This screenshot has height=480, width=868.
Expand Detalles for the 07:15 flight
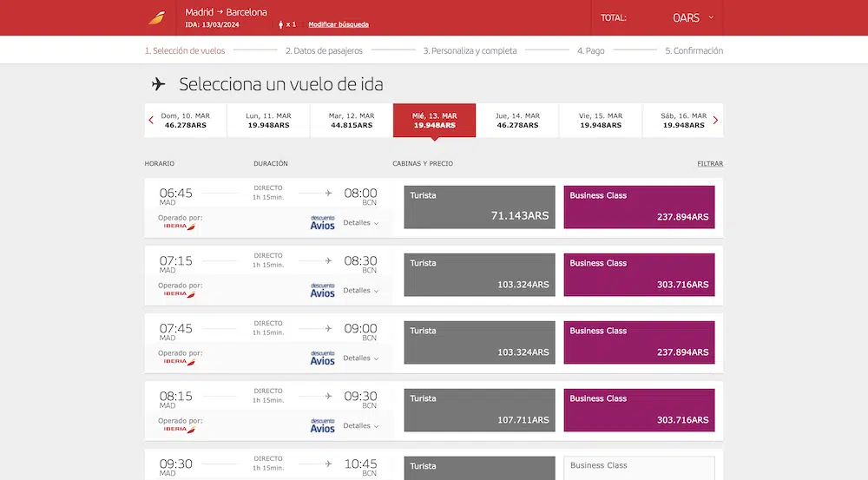361,290
